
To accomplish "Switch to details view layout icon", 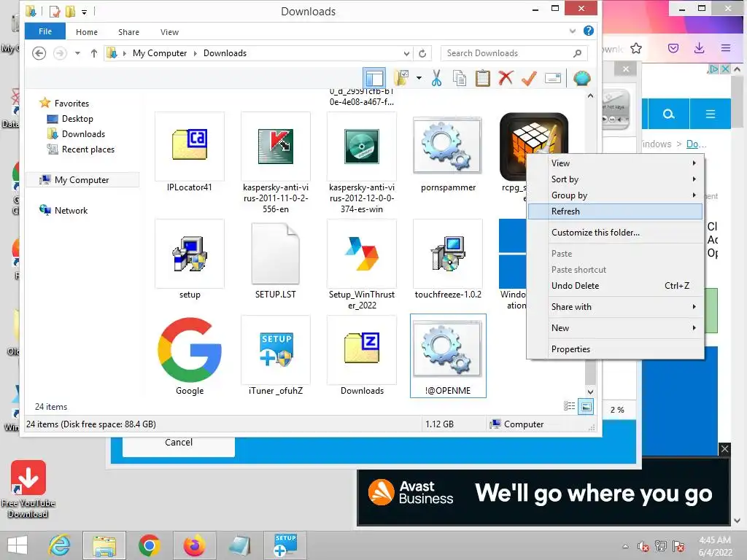I will 569,406.
